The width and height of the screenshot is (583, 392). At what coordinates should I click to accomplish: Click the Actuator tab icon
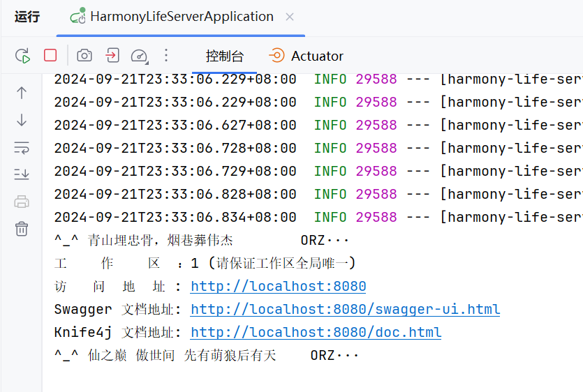(276, 56)
